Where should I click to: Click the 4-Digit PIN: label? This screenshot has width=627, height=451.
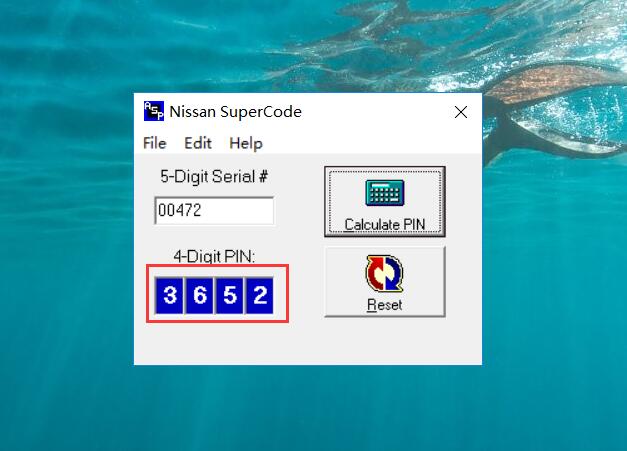pyautogui.click(x=214, y=256)
